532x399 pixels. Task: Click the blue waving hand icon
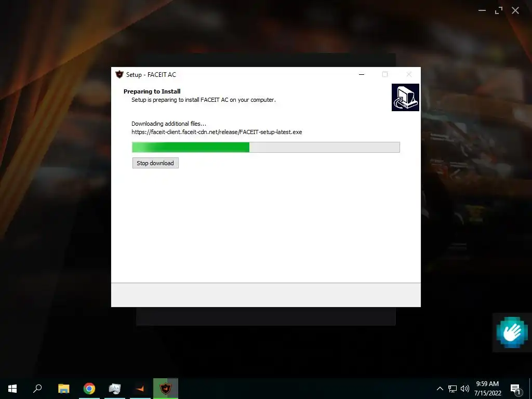[x=512, y=332]
